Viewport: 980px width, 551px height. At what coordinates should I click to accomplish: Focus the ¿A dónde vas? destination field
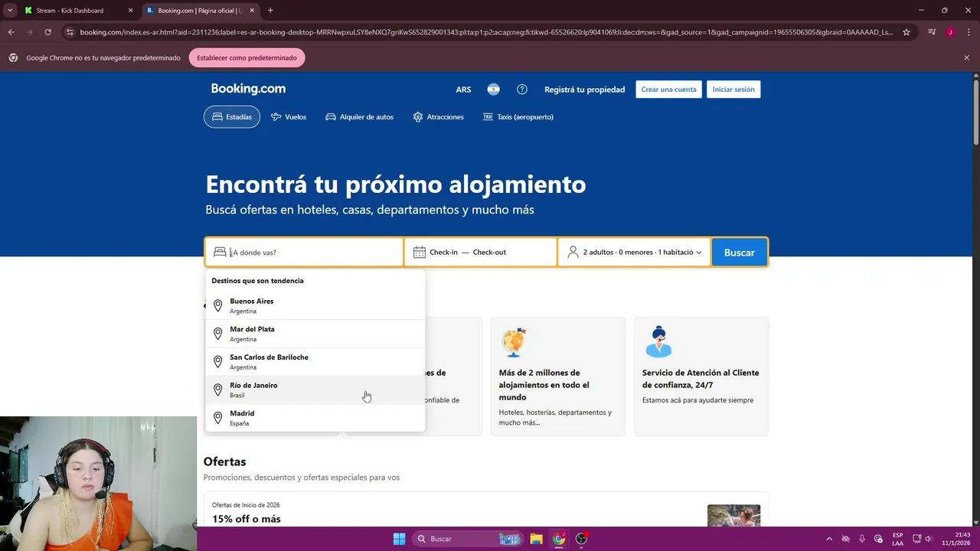(304, 253)
